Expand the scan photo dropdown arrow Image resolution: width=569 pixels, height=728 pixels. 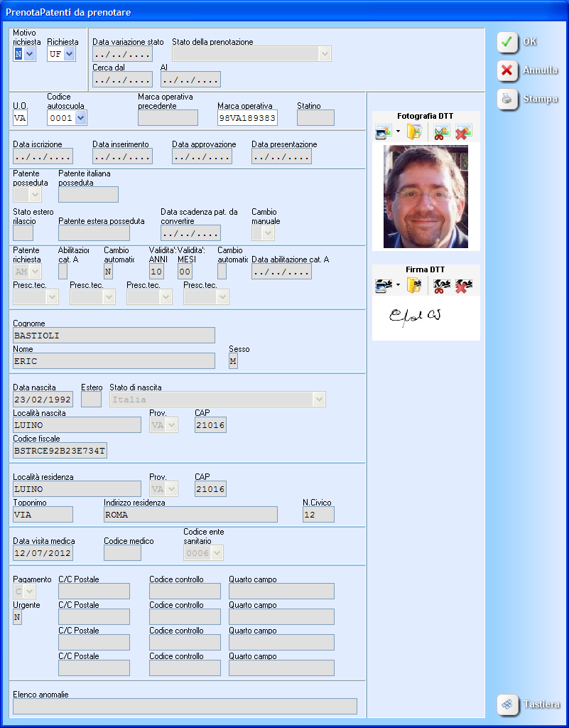(x=398, y=132)
